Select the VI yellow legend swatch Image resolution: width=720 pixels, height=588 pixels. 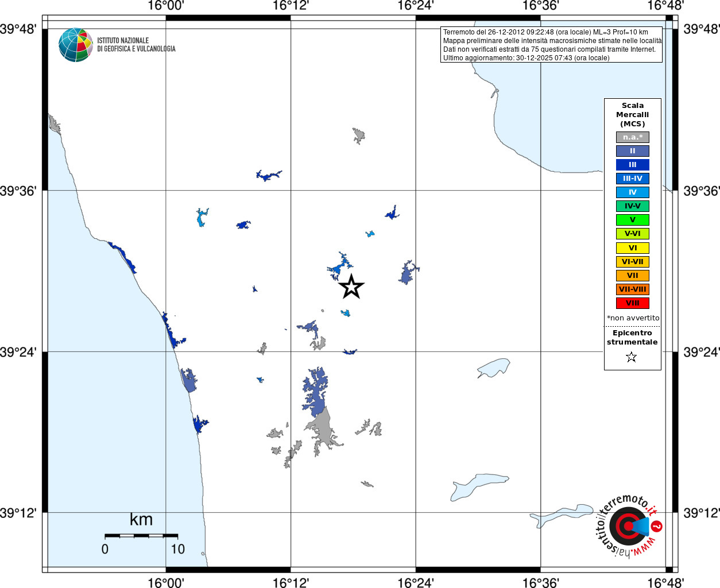tap(633, 248)
